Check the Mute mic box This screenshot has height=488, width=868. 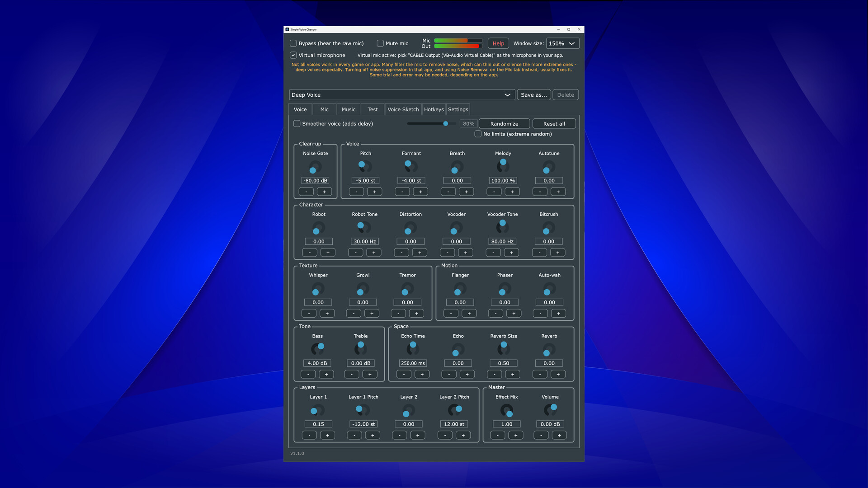tap(380, 43)
